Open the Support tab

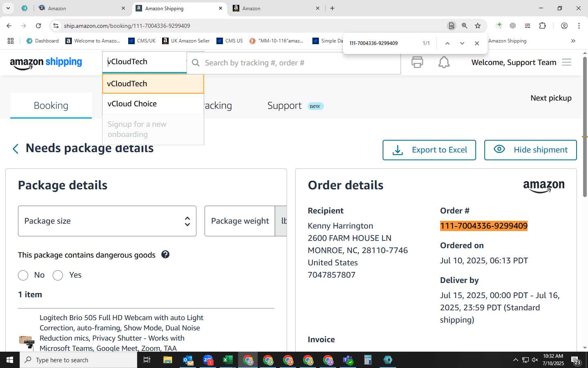285,105
